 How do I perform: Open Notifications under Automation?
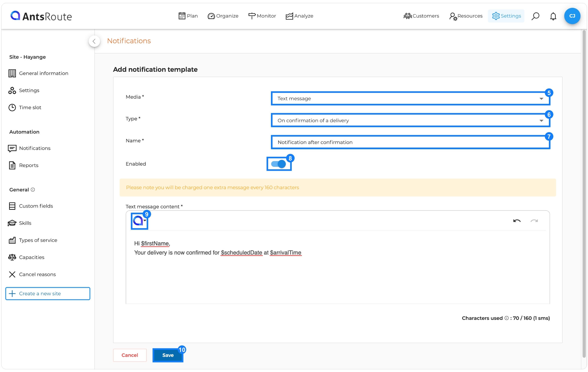[29, 148]
